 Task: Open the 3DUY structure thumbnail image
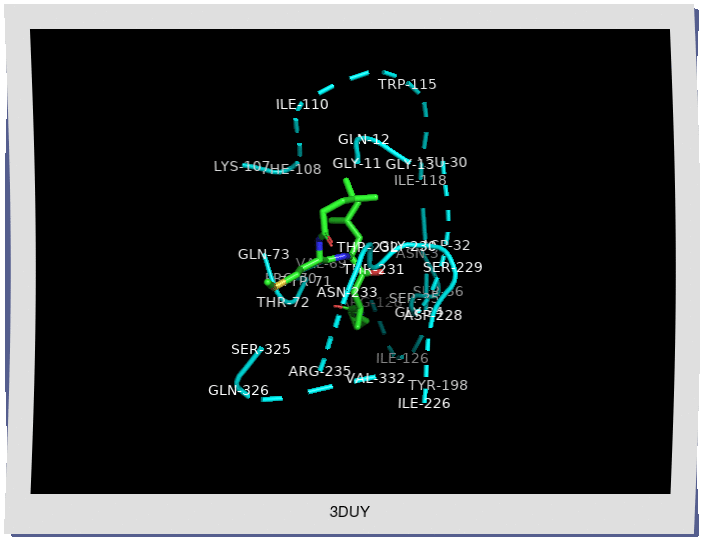click(x=350, y=261)
